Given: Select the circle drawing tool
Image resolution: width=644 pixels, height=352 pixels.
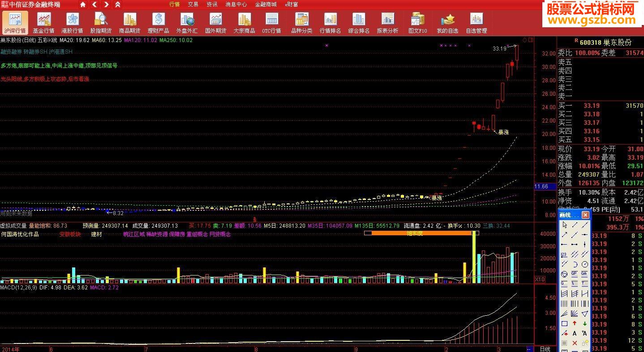Looking at the screenshot, I should [x=585, y=264].
